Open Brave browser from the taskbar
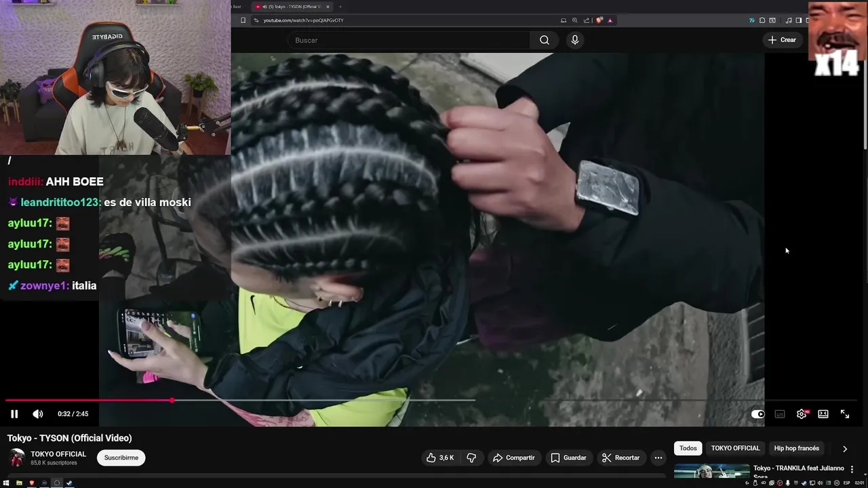The image size is (868, 488). coord(31,483)
